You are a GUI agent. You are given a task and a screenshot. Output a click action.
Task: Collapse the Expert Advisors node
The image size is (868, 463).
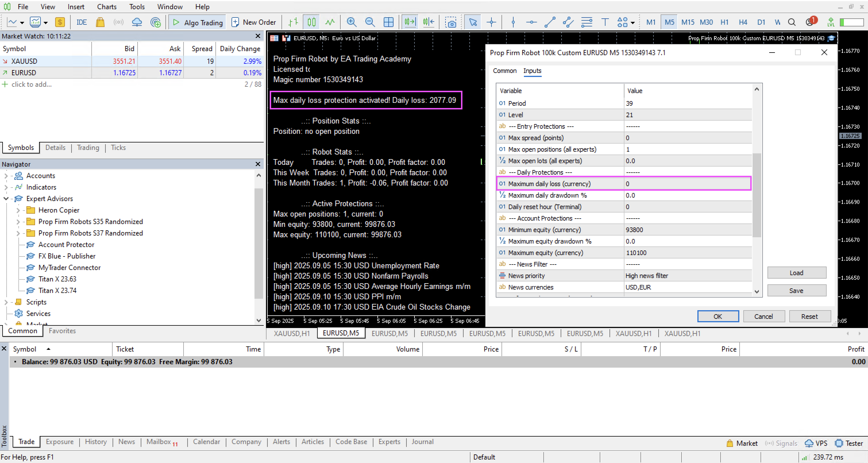tap(6, 199)
